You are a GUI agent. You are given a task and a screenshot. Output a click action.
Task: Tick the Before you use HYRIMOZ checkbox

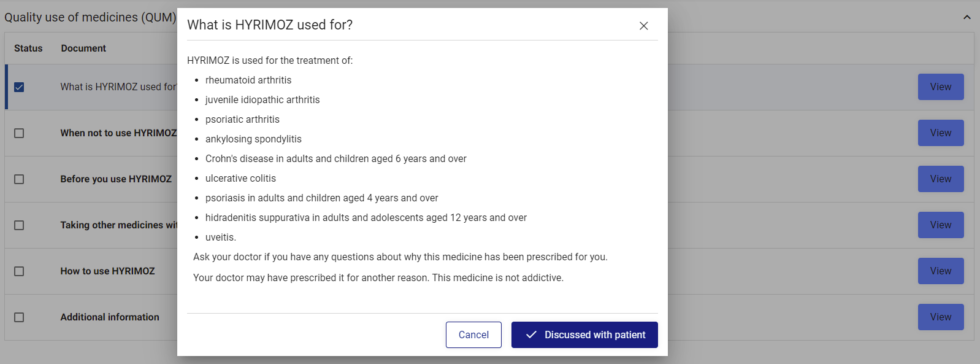(x=19, y=179)
